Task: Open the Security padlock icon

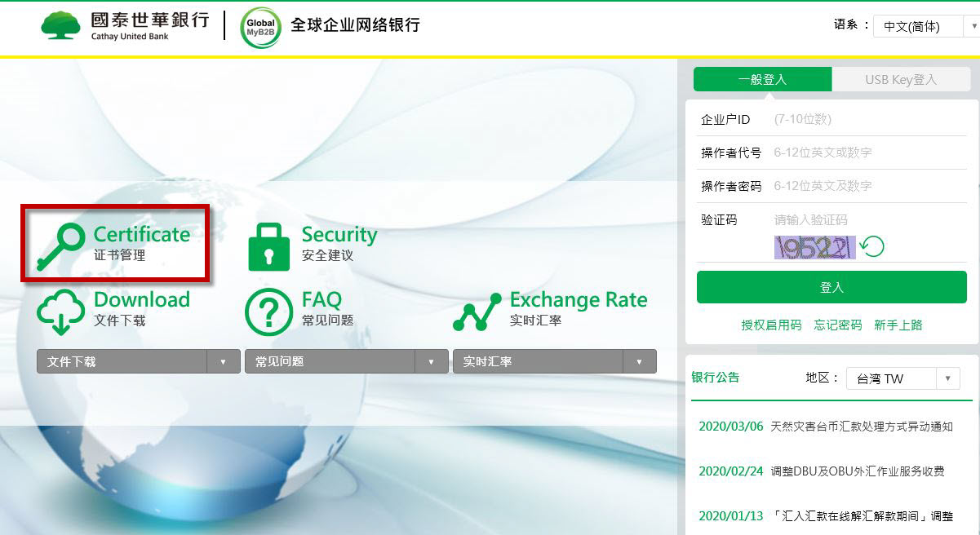Action: (x=268, y=246)
